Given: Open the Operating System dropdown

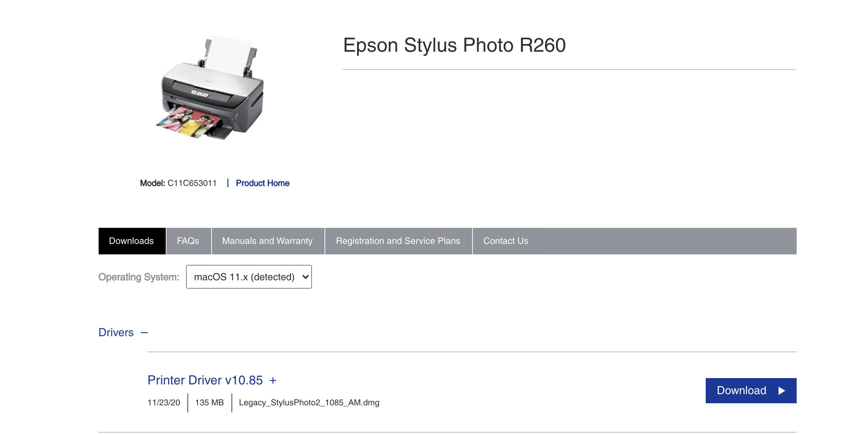Looking at the screenshot, I should [x=248, y=277].
